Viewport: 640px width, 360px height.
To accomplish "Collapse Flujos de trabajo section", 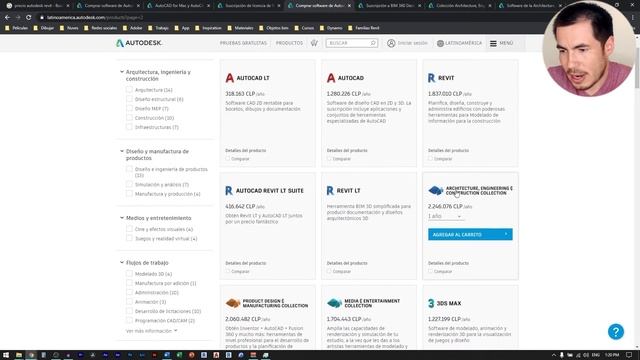I will tap(122, 262).
